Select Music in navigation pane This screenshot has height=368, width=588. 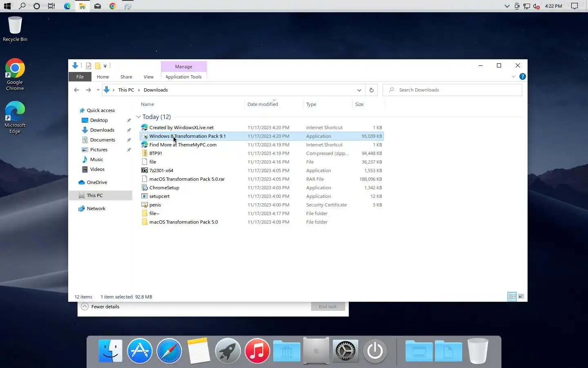click(x=97, y=159)
